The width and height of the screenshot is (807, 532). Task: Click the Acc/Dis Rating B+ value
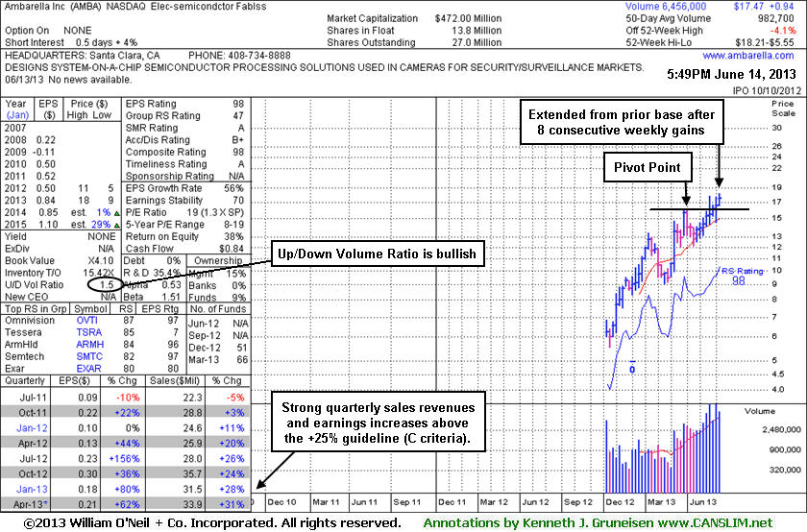[x=238, y=140]
